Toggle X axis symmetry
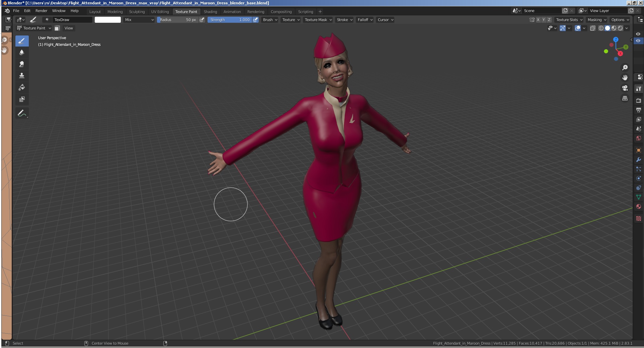This screenshot has width=644, height=348. coord(538,20)
